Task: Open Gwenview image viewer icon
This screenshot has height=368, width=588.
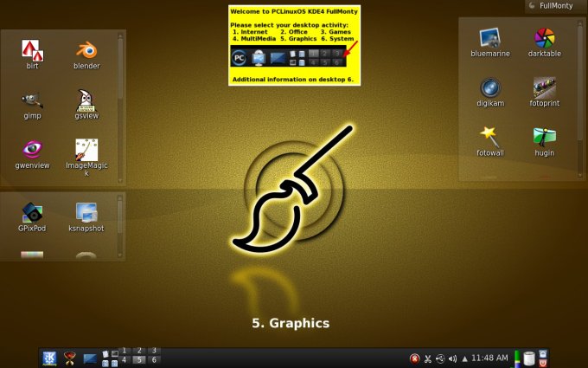Action: coord(32,150)
